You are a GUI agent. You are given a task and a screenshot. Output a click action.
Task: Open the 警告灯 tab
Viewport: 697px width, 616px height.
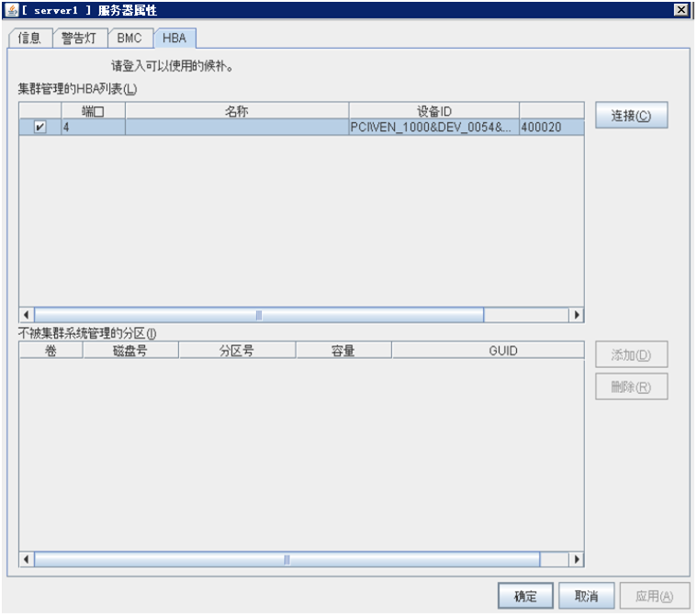coord(79,39)
